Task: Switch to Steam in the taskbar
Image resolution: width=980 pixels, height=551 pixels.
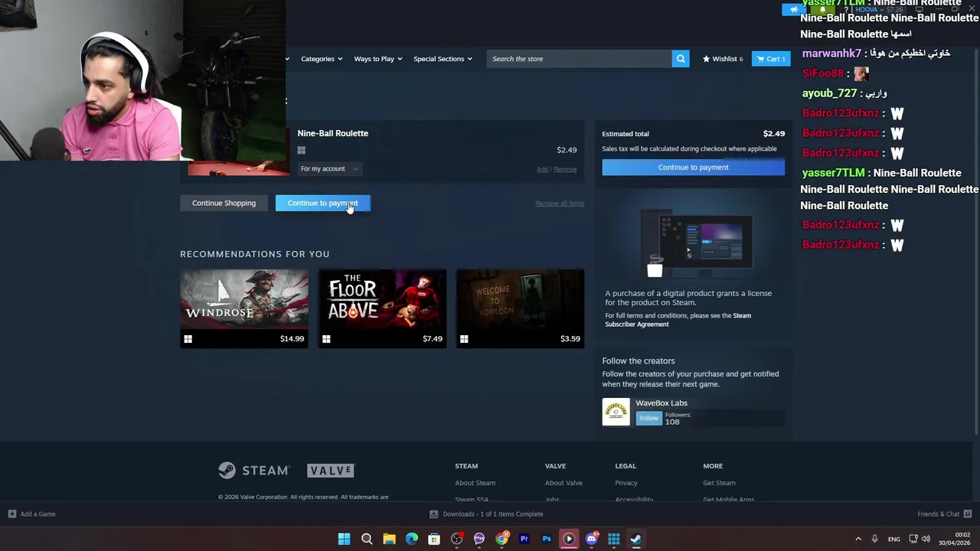Action: pos(636,539)
